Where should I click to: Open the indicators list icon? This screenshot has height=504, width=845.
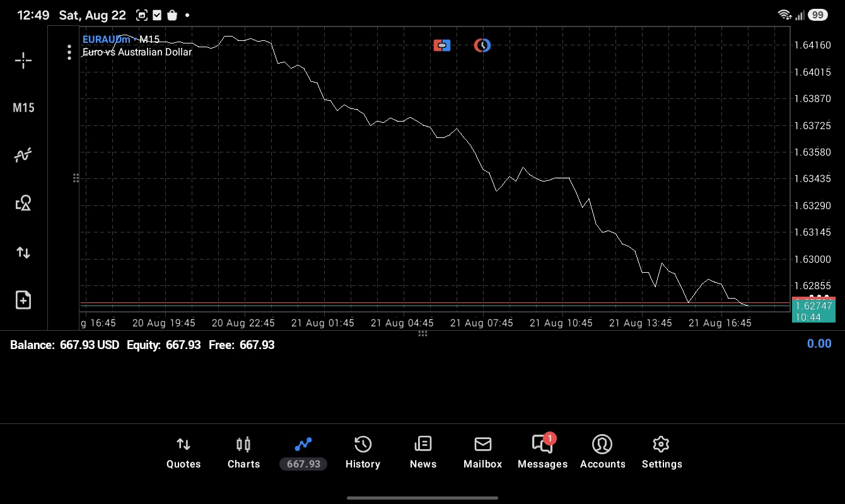coord(23,155)
